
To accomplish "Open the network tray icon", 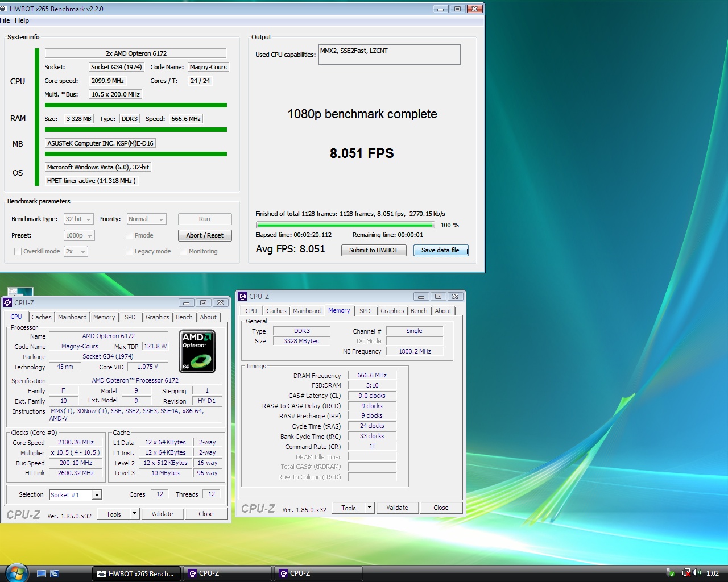I will [686, 573].
